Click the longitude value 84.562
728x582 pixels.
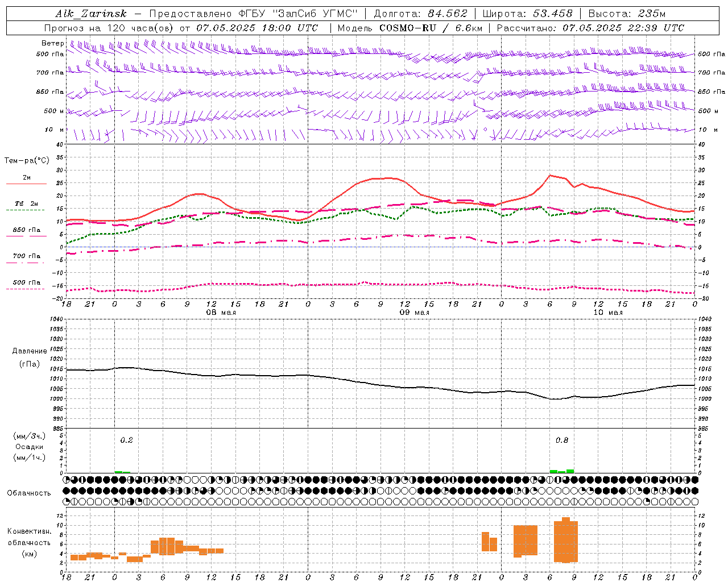click(x=448, y=14)
